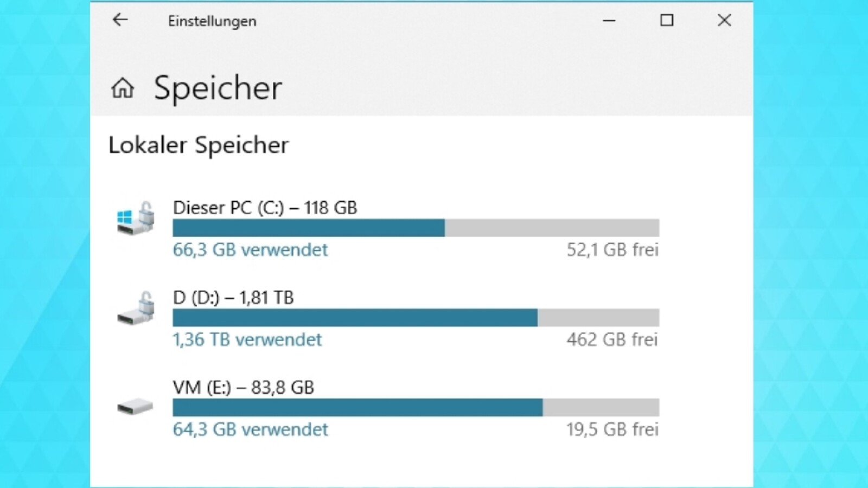Click "1,36 TB verwendet" text
Viewport: 868px width, 488px height.
[247, 340]
